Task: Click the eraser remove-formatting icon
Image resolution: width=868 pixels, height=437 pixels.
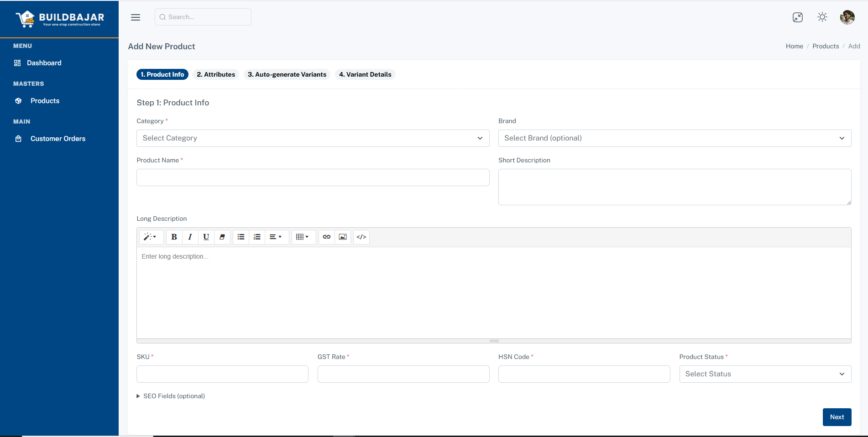Action: tap(222, 237)
